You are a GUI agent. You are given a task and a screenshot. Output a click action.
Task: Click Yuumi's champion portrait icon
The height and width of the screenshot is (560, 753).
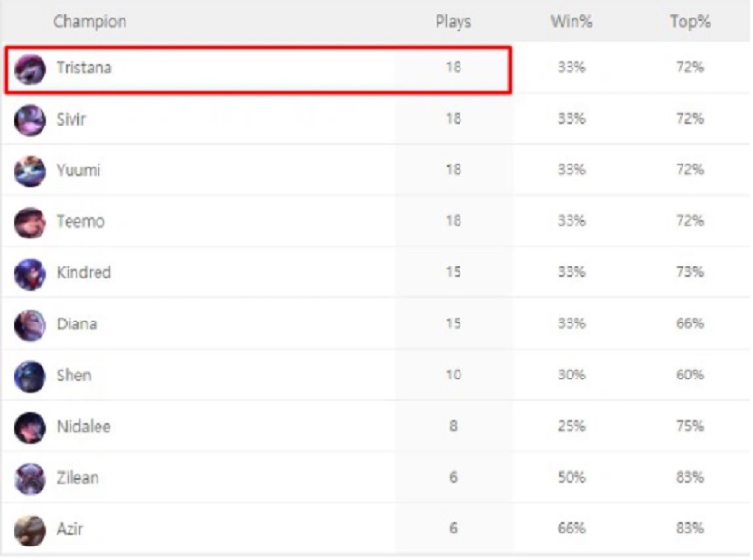pos(30,171)
